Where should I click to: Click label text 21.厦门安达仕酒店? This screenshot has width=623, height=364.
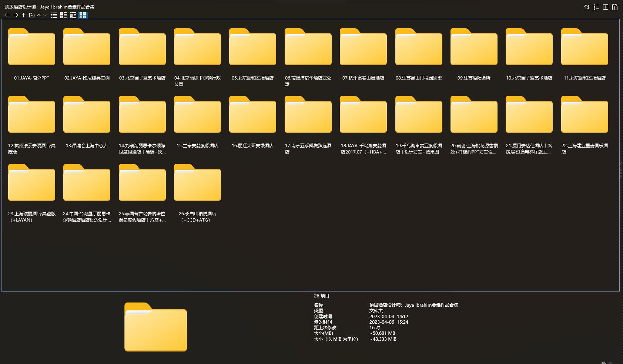tap(529, 149)
